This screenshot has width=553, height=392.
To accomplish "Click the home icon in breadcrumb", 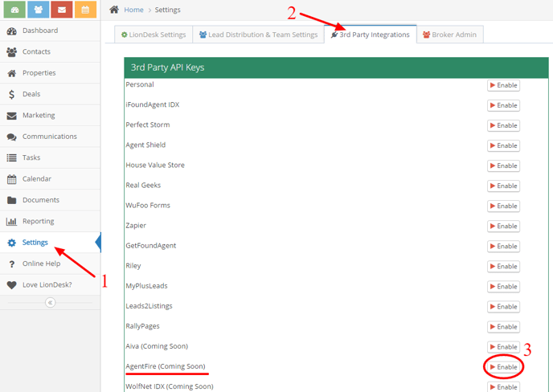I will click(x=114, y=10).
